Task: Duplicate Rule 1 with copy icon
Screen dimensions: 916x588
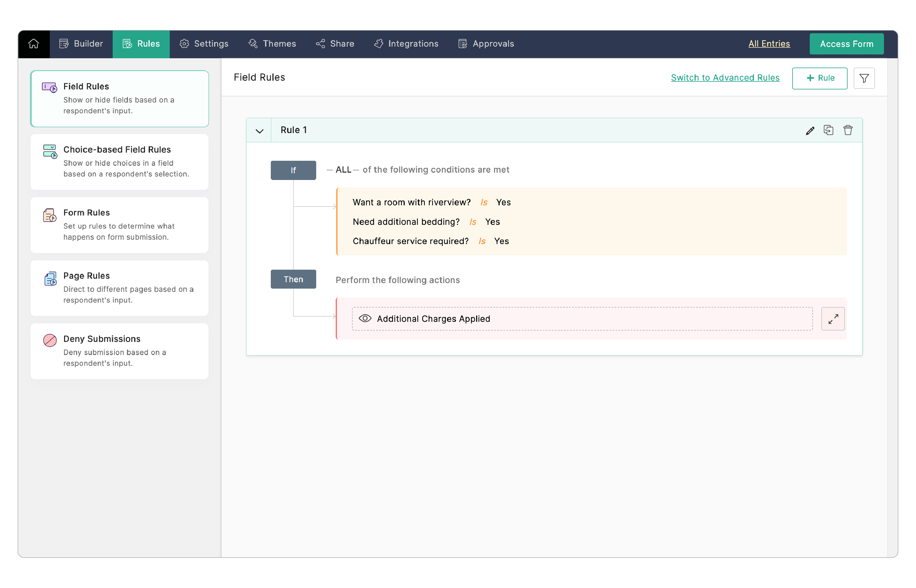Action: click(829, 130)
